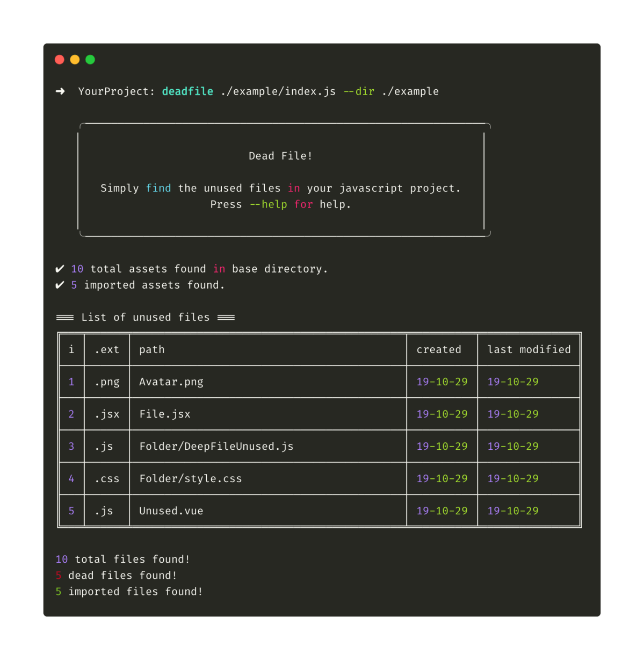
Task: Click the '5 dead files found!' line
Action: pos(116,575)
